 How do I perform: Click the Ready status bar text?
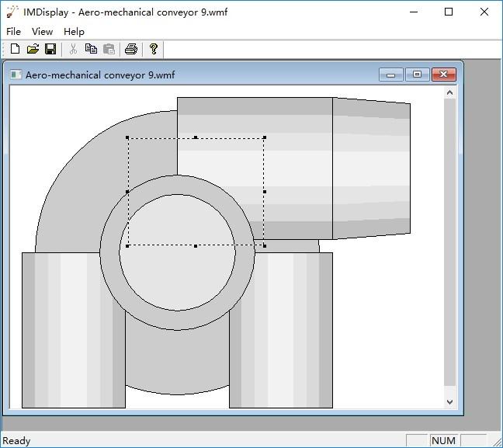tap(16, 440)
